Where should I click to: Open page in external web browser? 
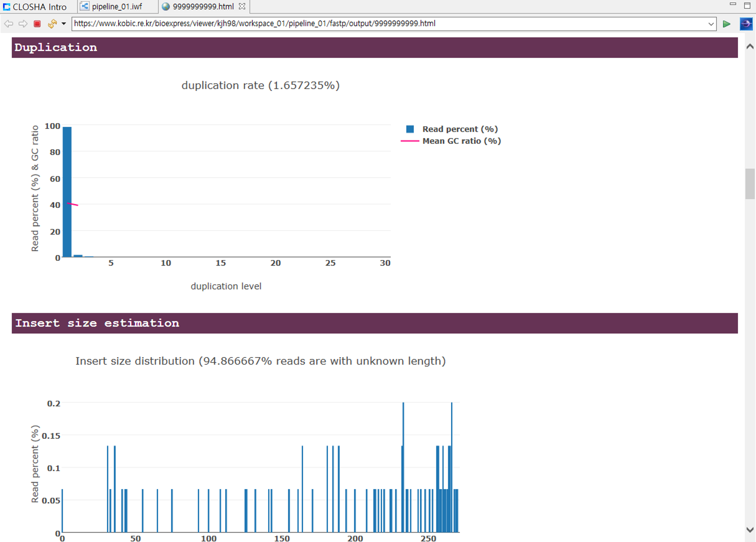[x=746, y=24]
